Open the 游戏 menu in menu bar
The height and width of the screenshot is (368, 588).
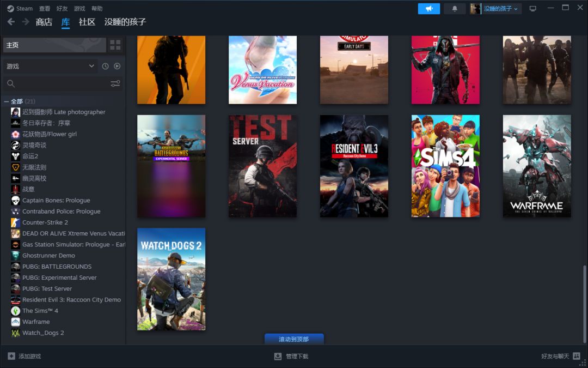pyautogui.click(x=79, y=8)
